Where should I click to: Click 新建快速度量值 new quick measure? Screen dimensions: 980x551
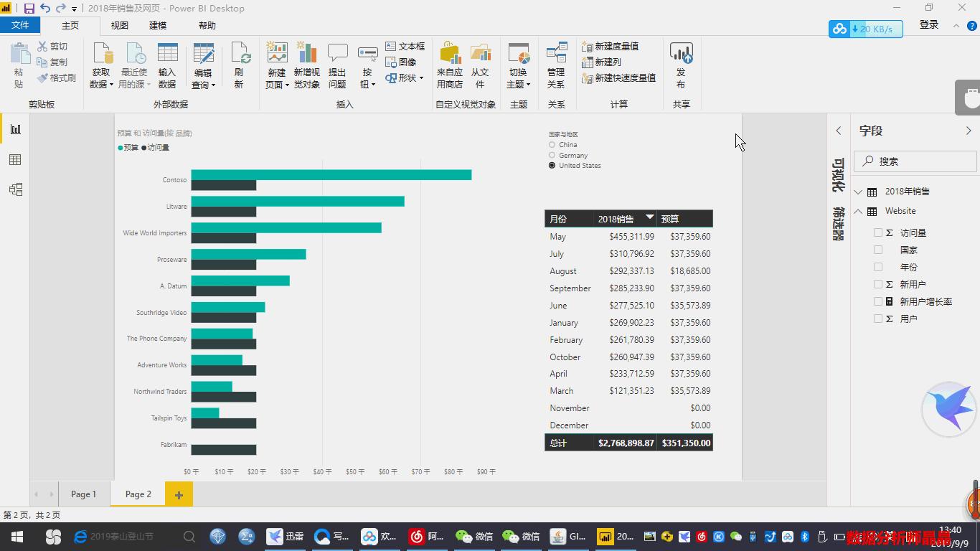[618, 78]
